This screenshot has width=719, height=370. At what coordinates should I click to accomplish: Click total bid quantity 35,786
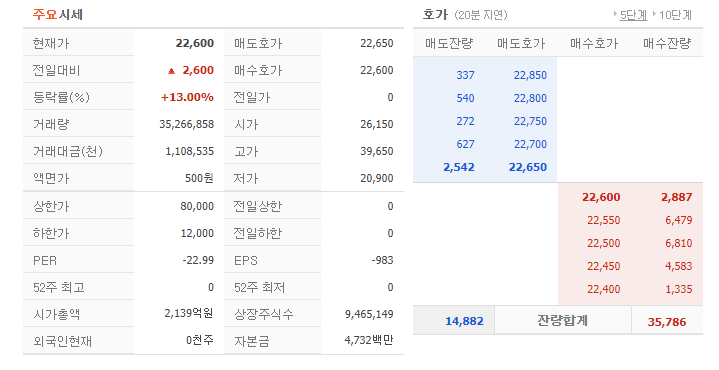pyautogui.click(x=667, y=322)
